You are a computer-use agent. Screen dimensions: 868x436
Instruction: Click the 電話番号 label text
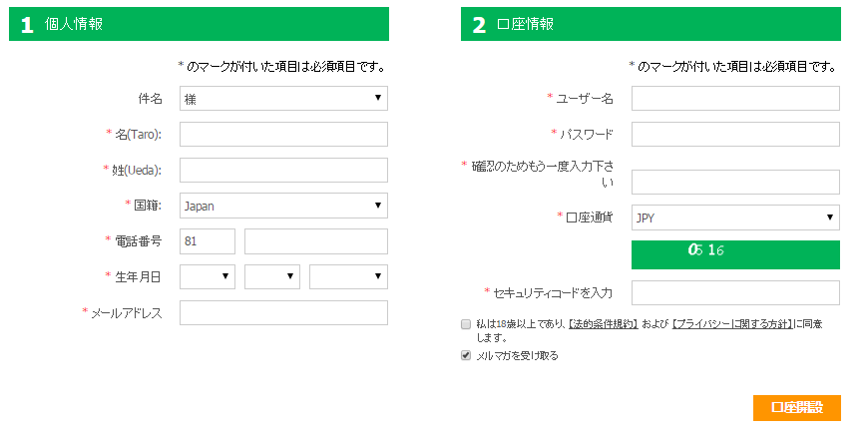click(x=139, y=241)
